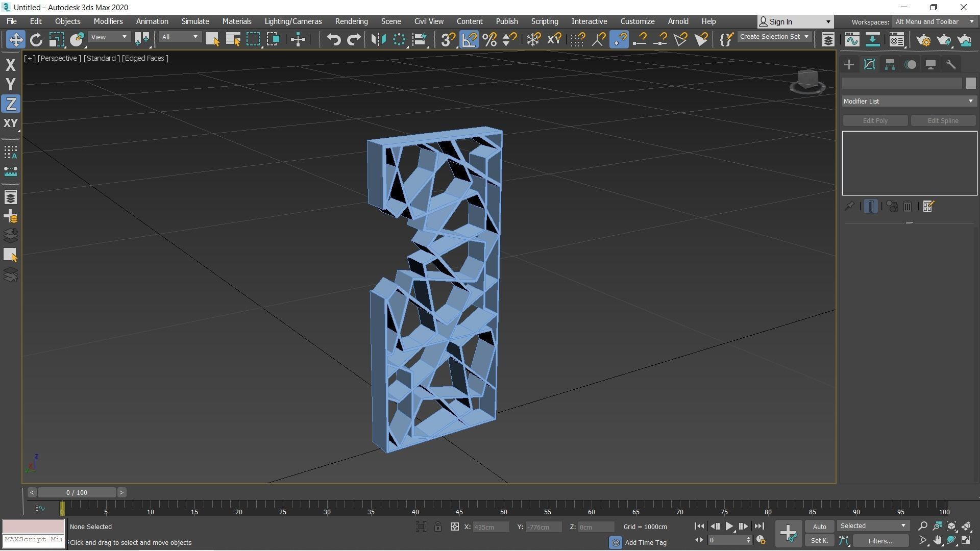Switch to Modify command panel tab
This screenshot has height=551, width=980.
869,64
